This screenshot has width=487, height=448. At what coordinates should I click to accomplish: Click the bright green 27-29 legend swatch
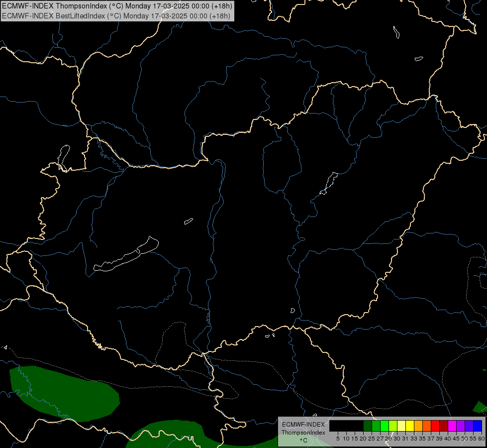384,426
